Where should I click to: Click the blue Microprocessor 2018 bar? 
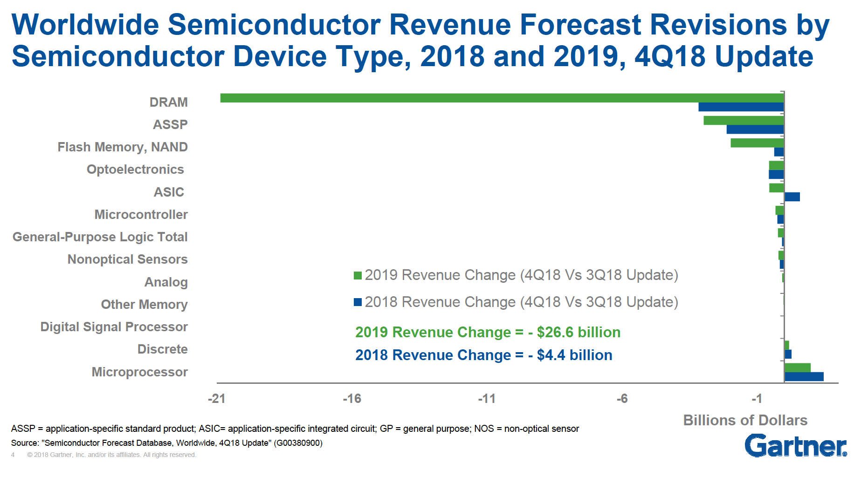point(804,376)
